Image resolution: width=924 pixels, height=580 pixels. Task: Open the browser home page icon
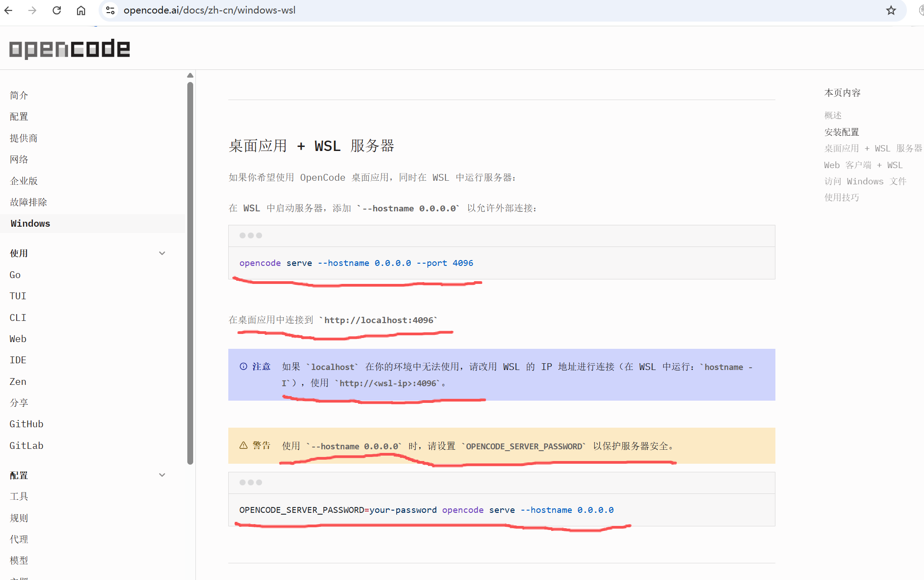point(81,10)
